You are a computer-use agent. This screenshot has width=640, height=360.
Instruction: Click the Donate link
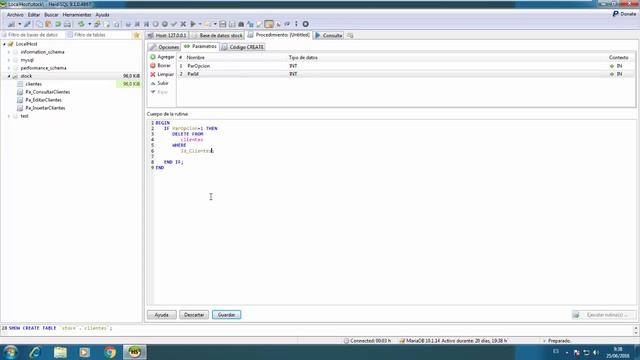[x=624, y=14]
